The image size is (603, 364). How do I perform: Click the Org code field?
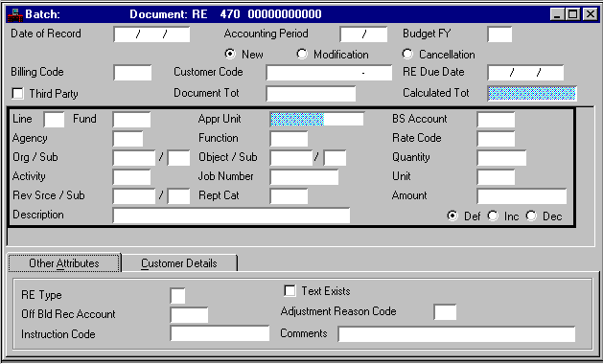click(134, 158)
